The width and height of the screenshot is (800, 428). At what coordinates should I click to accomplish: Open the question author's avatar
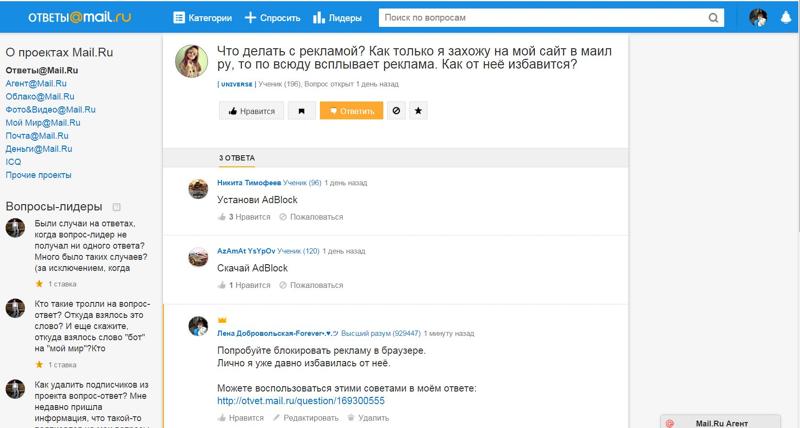tap(191, 61)
